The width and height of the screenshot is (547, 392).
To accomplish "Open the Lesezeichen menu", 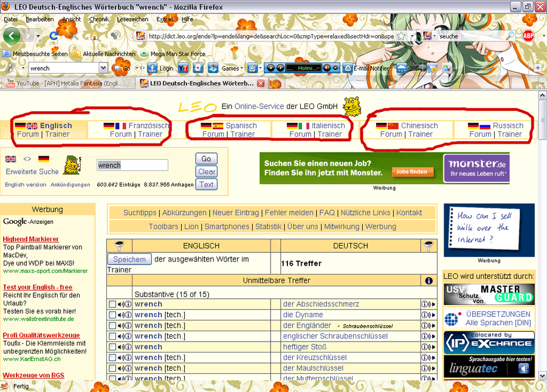I will tap(132, 19).
